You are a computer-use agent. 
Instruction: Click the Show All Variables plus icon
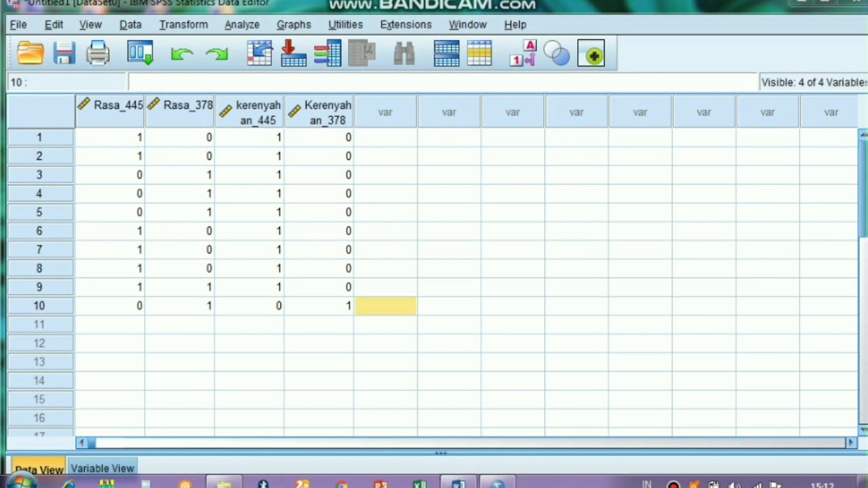(x=591, y=54)
